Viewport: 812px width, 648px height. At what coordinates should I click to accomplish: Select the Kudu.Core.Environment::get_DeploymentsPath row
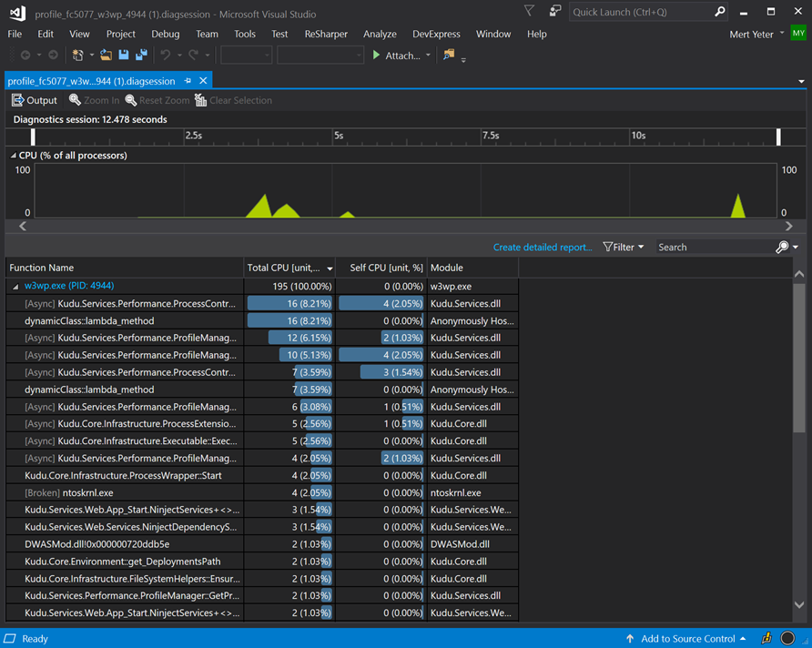262,562
